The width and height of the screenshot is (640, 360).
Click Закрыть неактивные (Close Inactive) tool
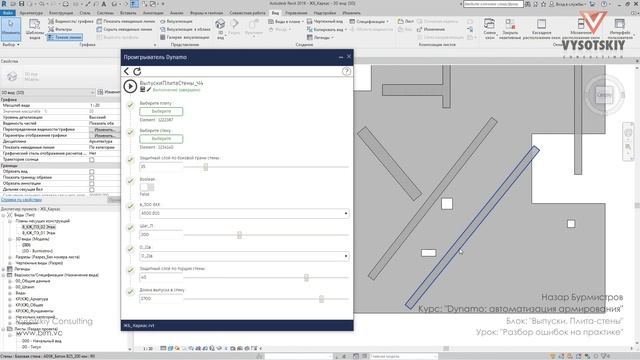[x=510, y=29]
